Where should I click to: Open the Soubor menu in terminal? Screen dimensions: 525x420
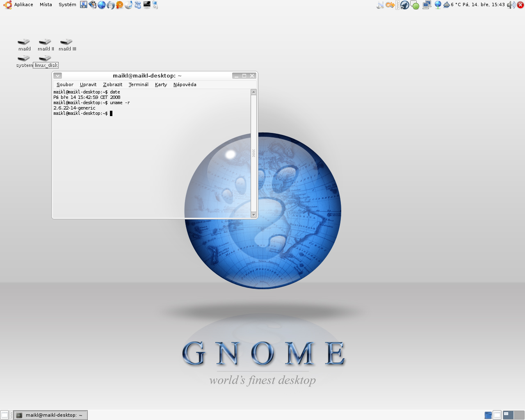click(x=65, y=84)
